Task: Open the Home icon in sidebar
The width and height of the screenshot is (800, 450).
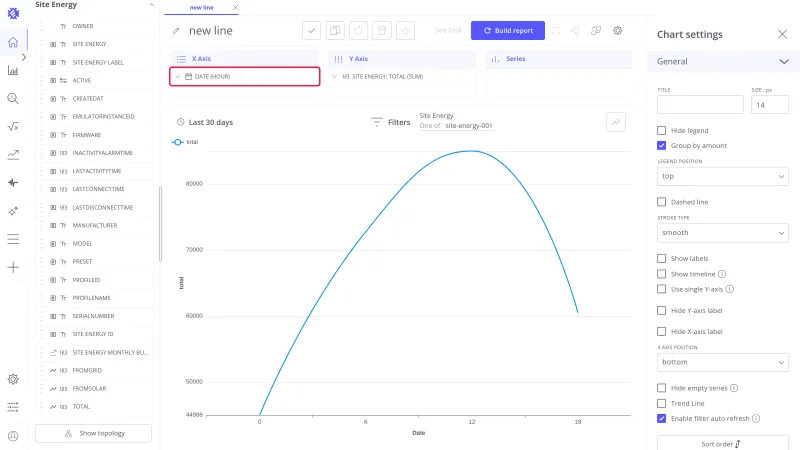Action: (x=13, y=42)
